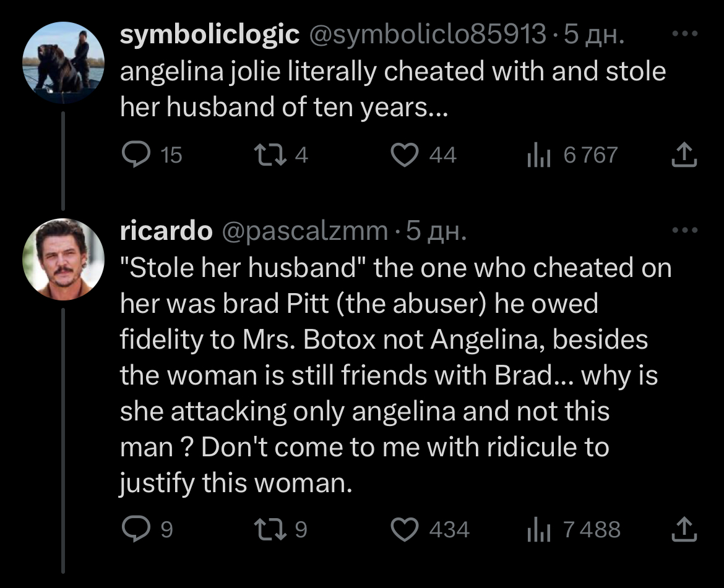Like symboliclogic's tweet about Angelina Jolie
This screenshot has width=724, height=588.
(x=405, y=155)
